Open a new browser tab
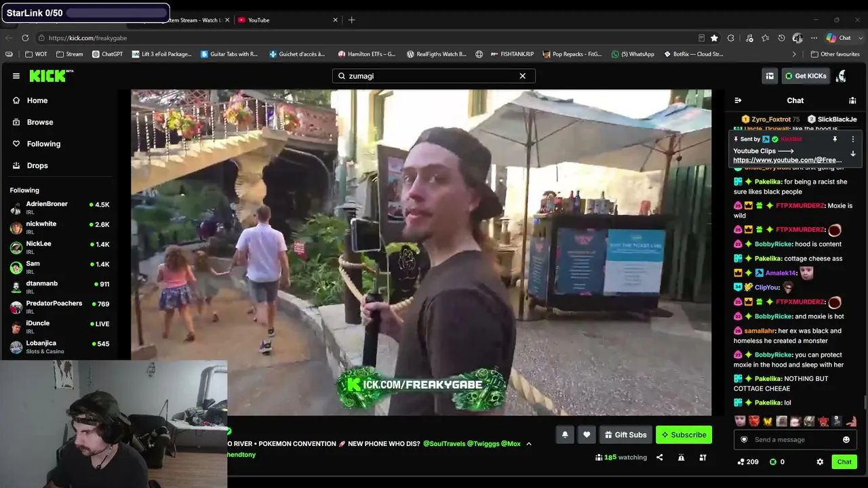 click(x=351, y=20)
